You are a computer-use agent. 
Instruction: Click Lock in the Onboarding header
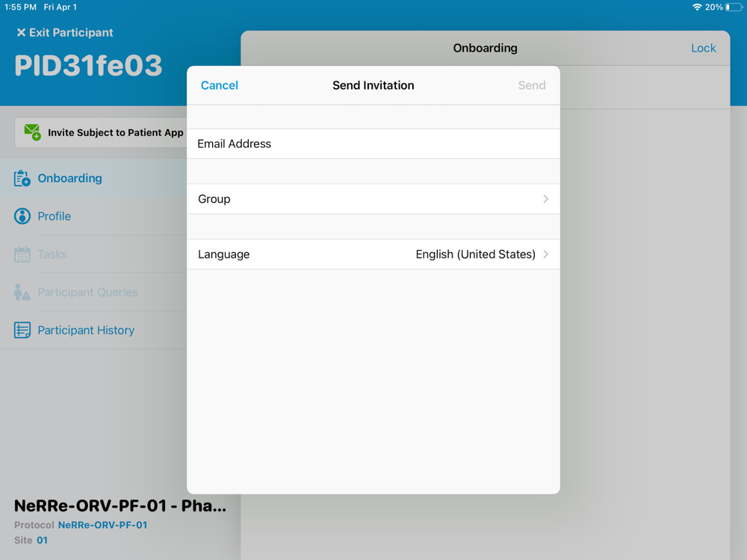(703, 48)
